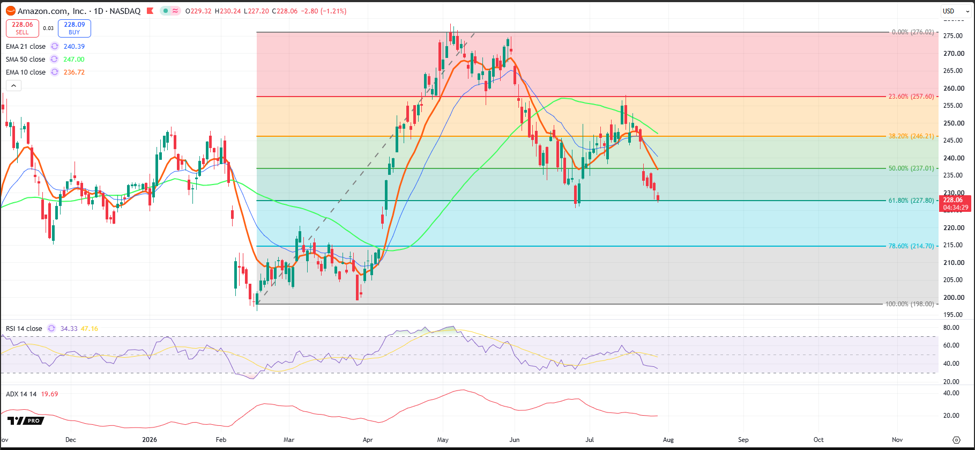Viewport: 975px width, 450px height.
Task: Click the 228.06 SELL button
Action: pyautogui.click(x=22, y=29)
